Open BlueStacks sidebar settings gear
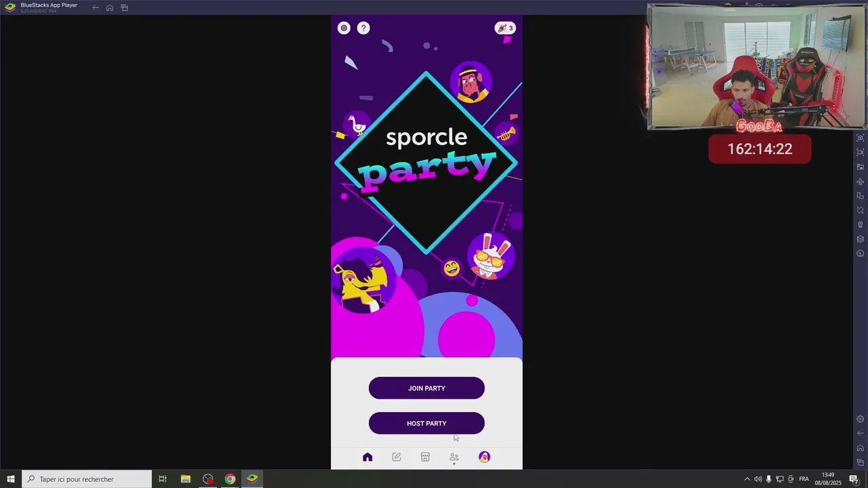868x488 pixels. click(x=861, y=419)
